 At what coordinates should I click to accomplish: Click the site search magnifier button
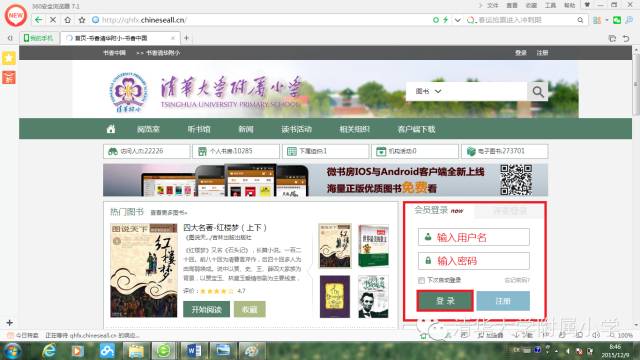pos(538,91)
